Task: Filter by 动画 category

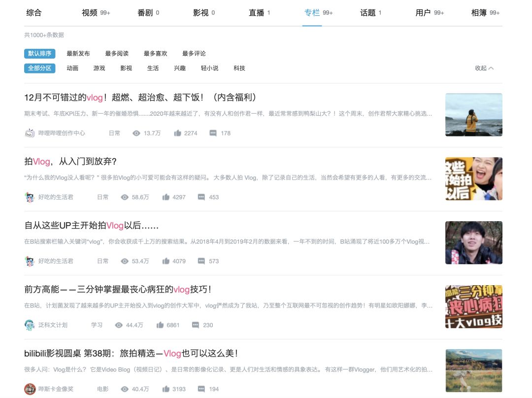Action: (72, 68)
